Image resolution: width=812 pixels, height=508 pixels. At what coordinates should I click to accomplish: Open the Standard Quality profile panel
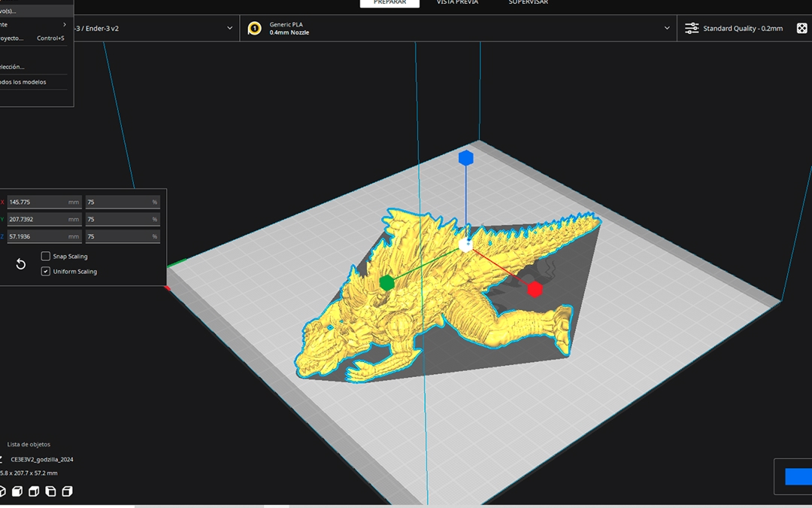[743, 29]
